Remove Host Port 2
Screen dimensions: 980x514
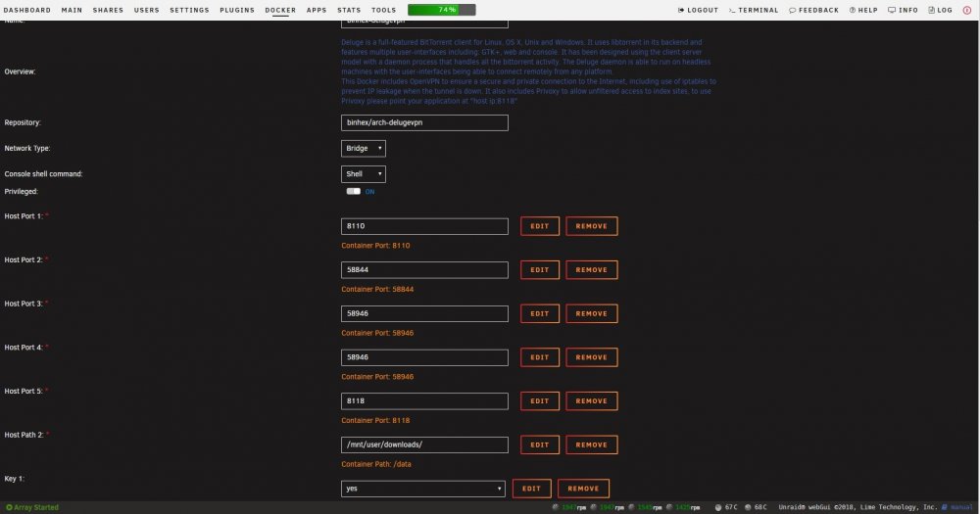(591, 270)
